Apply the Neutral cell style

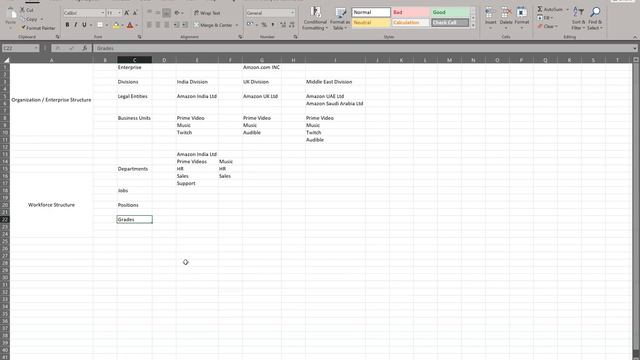(371, 22)
